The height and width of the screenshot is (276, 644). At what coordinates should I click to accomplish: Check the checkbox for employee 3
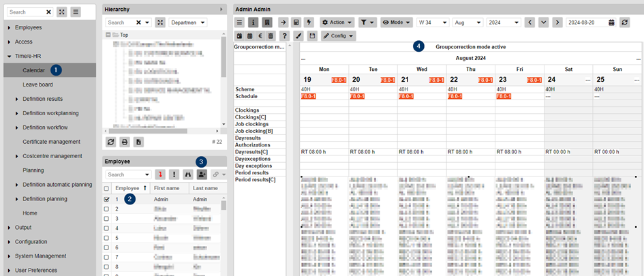(x=106, y=219)
